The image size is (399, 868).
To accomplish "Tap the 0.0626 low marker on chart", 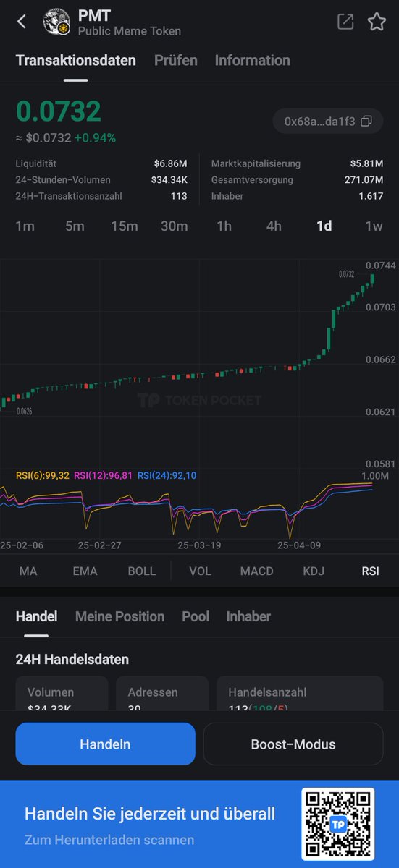I will 25,411.
